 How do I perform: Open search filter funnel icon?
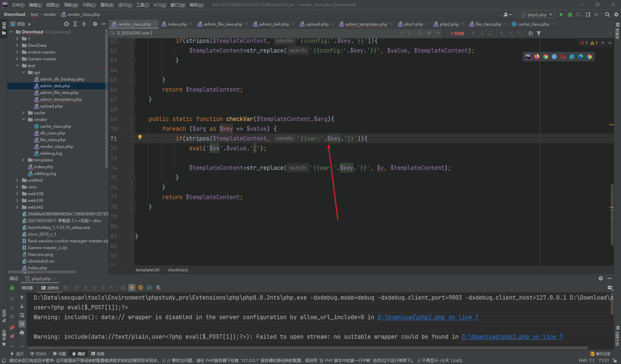click(539, 33)
